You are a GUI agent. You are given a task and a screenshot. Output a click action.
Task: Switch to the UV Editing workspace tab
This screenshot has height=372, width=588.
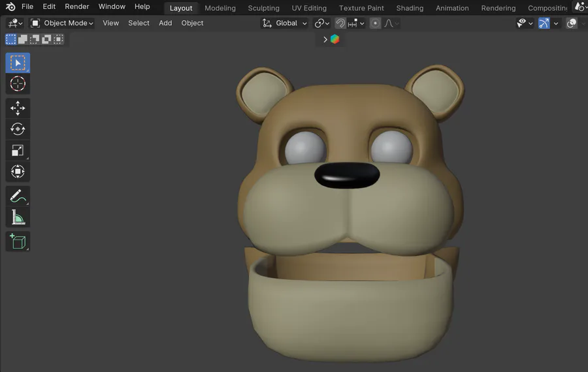coord(309,8)
